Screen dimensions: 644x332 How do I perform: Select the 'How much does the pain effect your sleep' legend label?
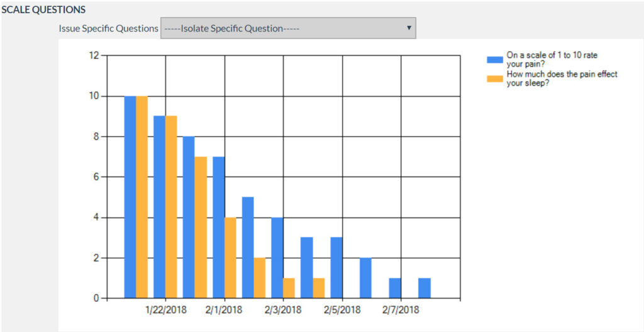(562, 79)
